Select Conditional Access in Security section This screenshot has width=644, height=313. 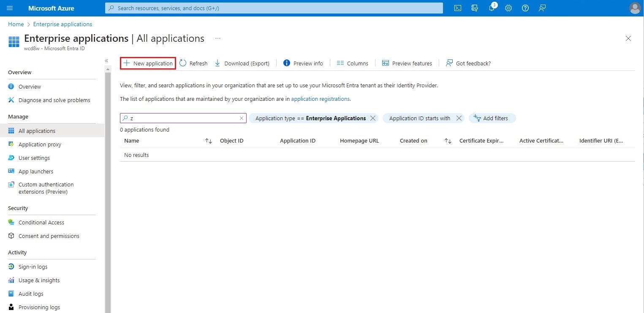click(x=41, y=222)
